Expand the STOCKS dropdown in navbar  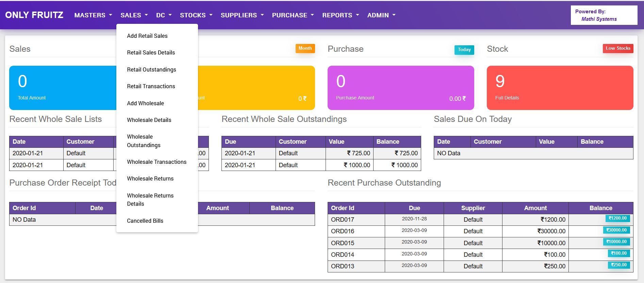pos(196,15)
